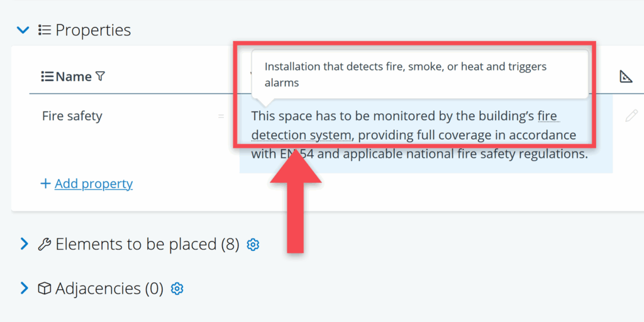Click the wrench icon beside Elements to be placed
The image size is (644, 322).
tap(44, 245)
